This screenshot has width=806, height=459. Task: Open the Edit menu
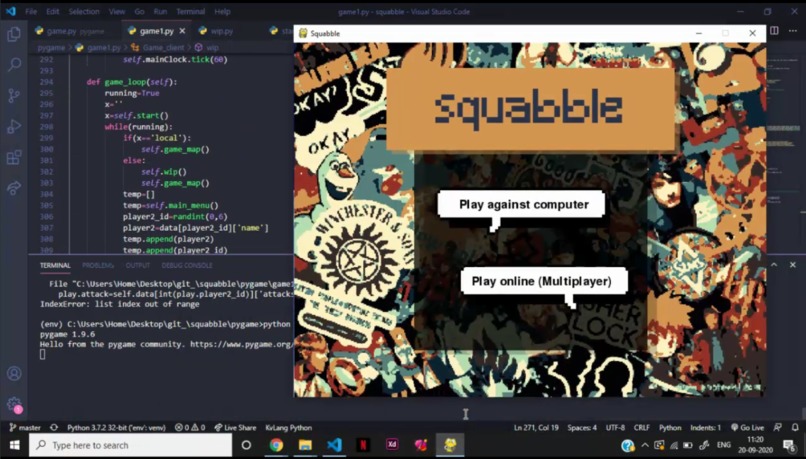click(52, 11)
